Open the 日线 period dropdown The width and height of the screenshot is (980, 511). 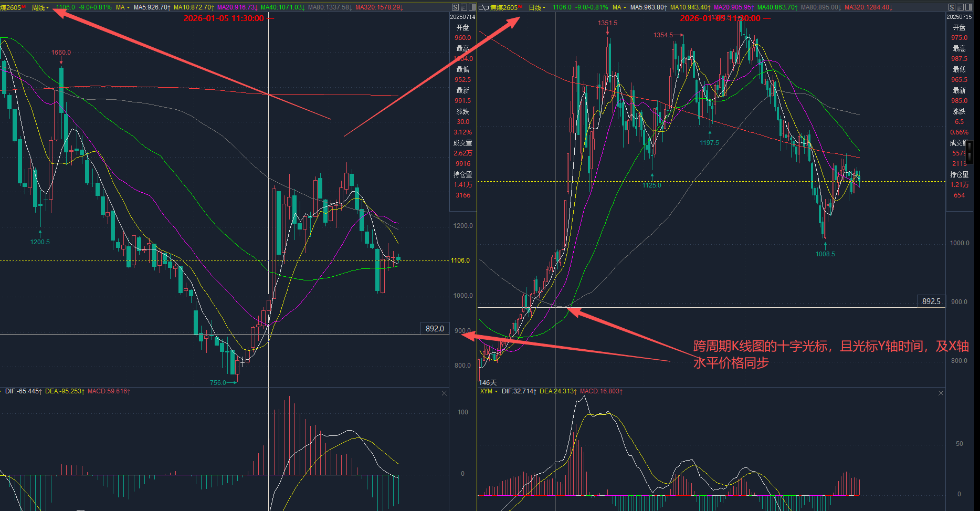coord(536,7)
